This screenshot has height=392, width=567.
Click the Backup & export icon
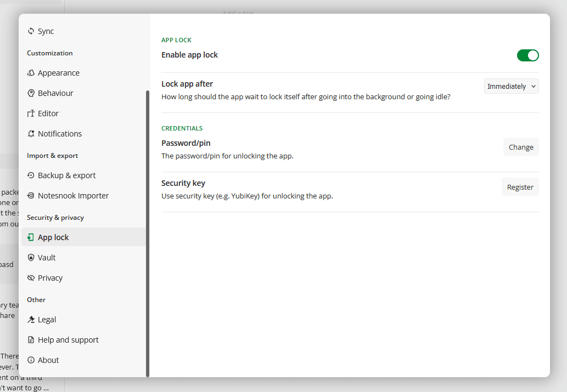point(31,175)
